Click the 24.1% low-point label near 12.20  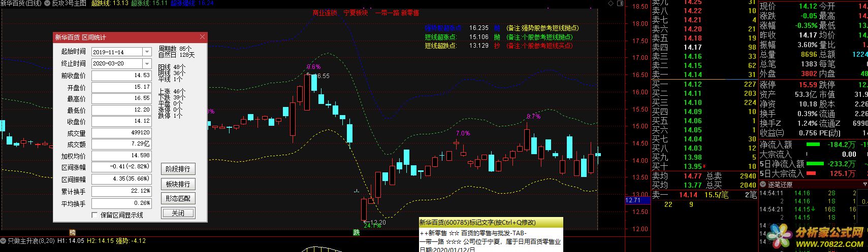372,225
